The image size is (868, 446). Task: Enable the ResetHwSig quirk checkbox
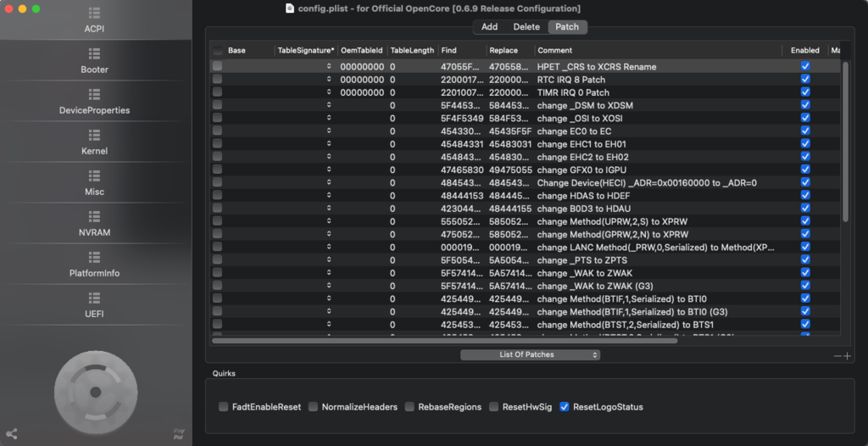(x=493, y=407)
